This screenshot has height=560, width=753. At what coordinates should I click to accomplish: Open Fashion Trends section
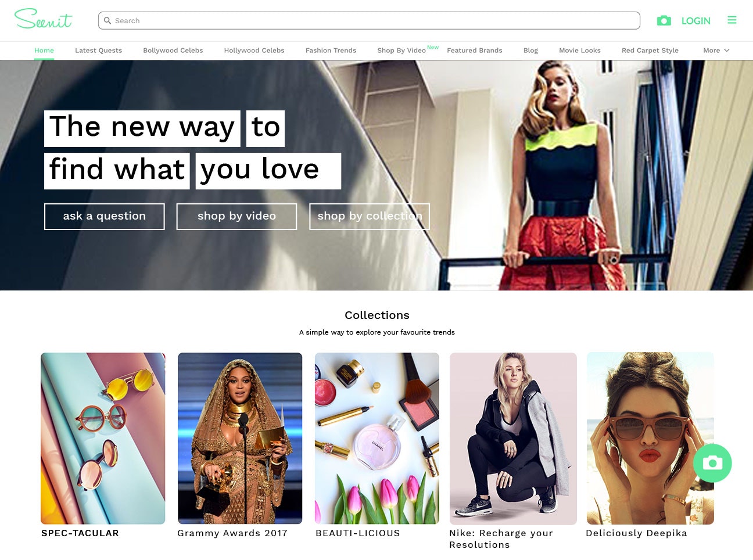tap(331, 51)
